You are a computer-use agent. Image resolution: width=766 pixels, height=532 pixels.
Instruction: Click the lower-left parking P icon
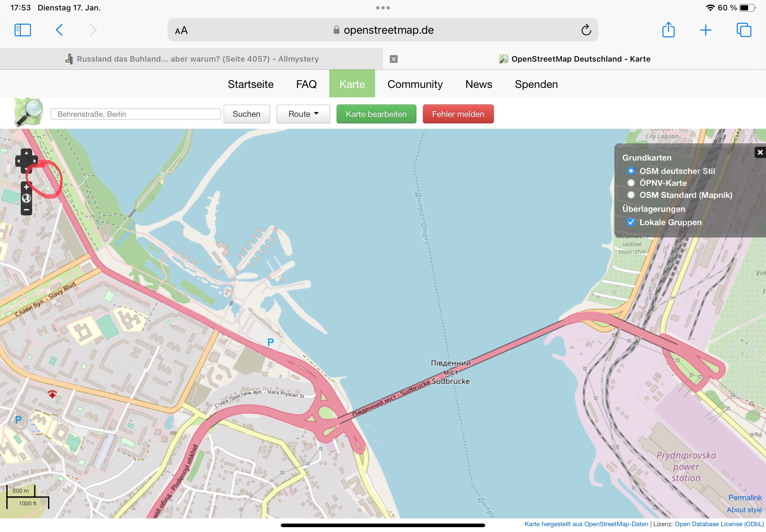19,420
